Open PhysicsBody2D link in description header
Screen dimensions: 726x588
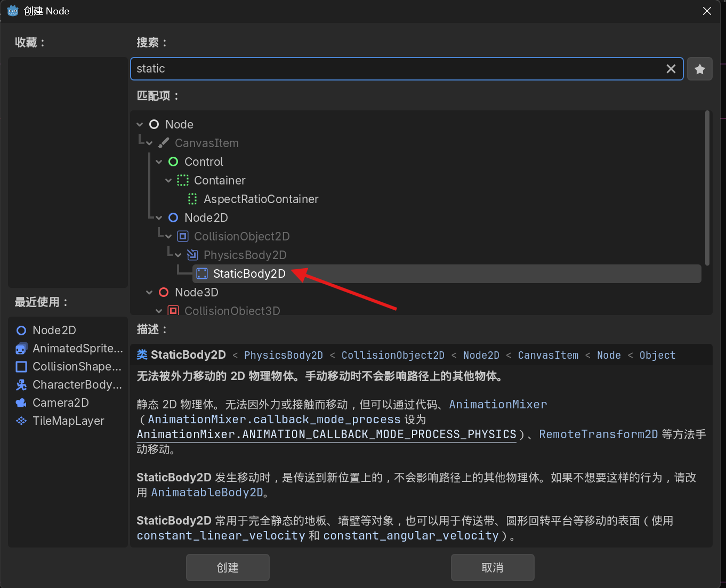tap(284, 355)
